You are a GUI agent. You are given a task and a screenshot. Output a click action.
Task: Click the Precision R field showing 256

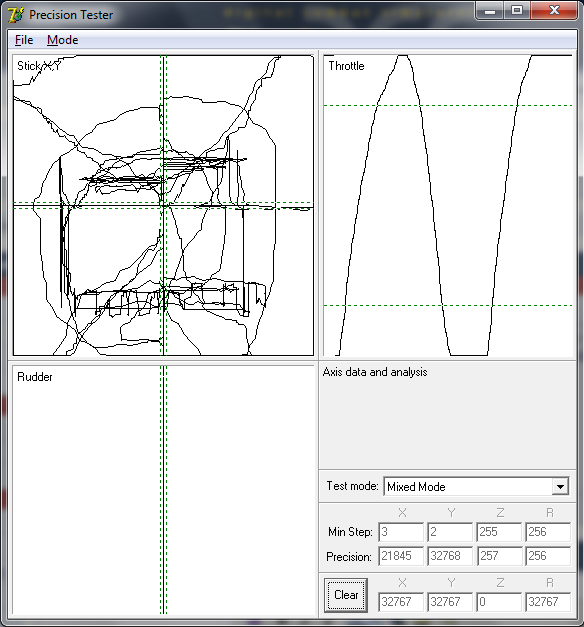point(548,556)
